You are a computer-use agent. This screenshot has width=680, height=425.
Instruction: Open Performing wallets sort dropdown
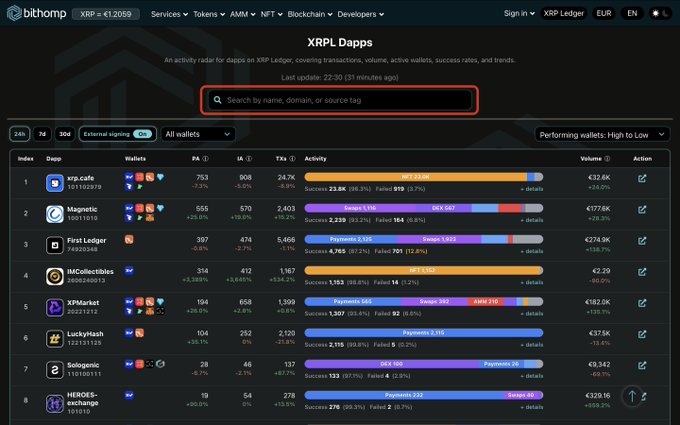[602, 135]
